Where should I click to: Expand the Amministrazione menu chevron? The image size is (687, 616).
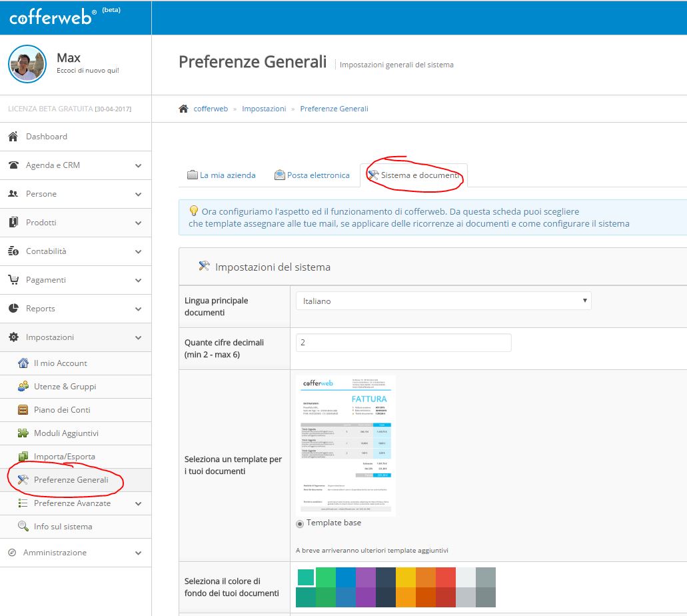(139, 553)
